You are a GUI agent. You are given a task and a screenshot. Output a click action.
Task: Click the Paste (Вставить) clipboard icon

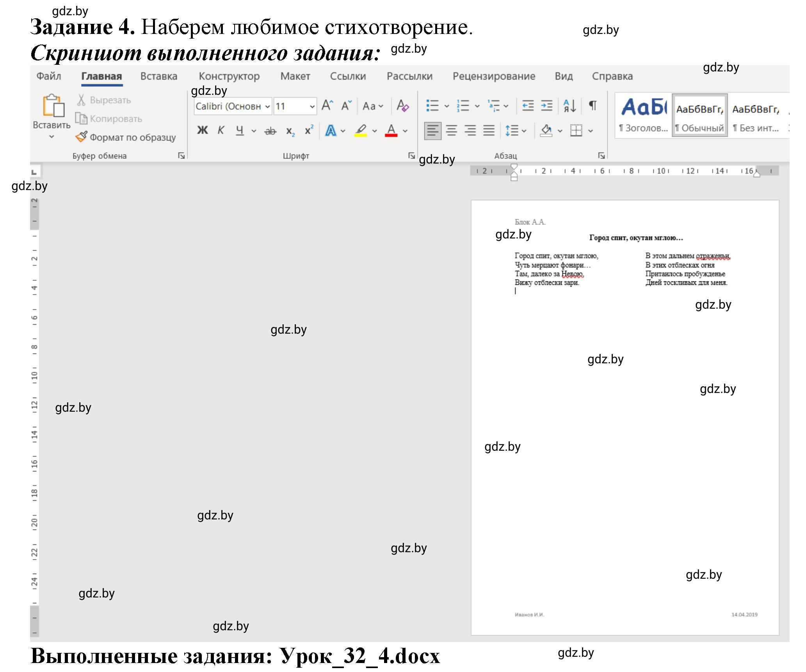pos(53,105)
